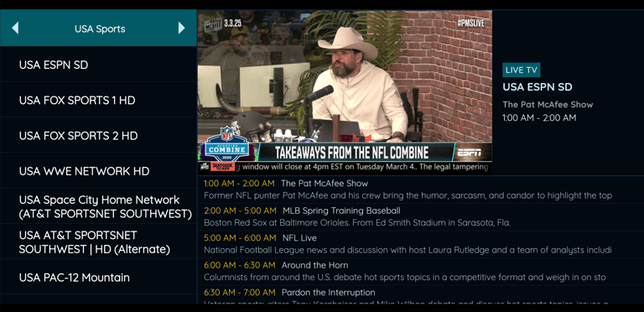
Task: Click The Pat McAfee Show title beside the video
Action: [548, 104]
